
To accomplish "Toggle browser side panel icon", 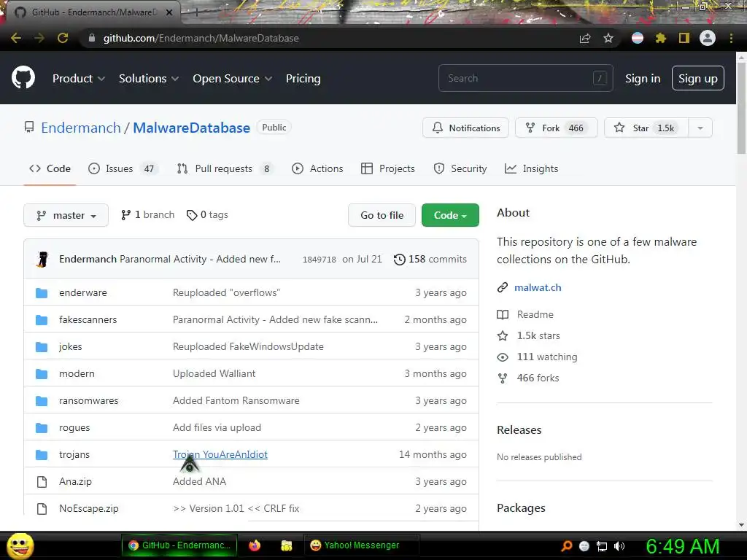I will click(x=684, y=38).
